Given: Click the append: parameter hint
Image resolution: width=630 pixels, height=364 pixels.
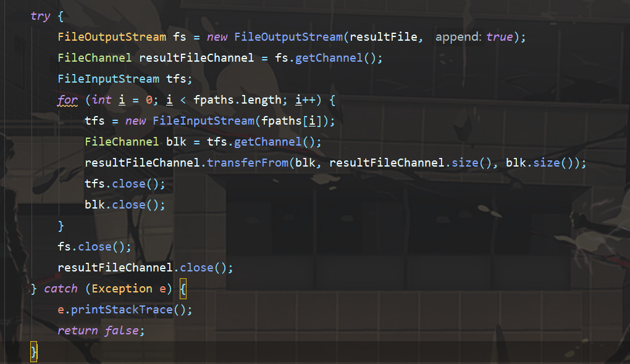Looking at the screenshot, I should click(x=458, y=37).
